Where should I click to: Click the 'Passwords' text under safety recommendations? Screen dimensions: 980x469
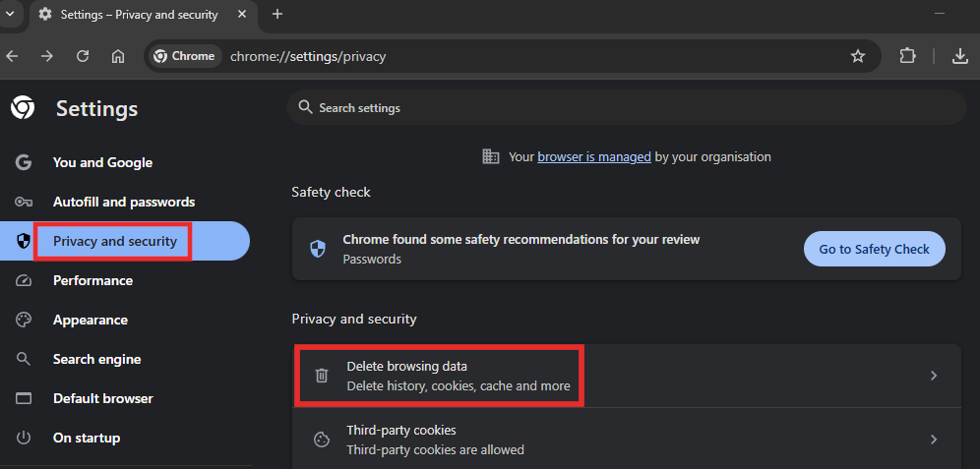coord(372,259)
